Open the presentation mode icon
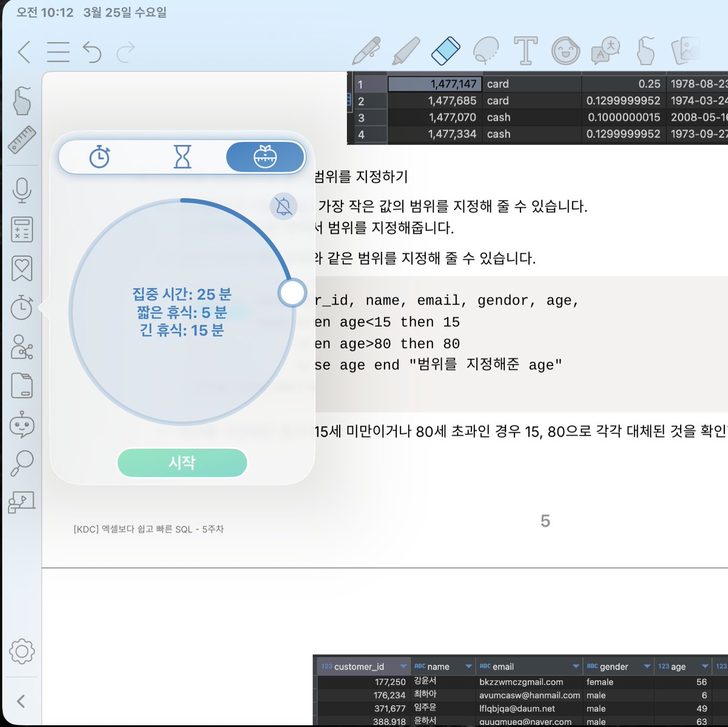728x727 pixels. click(22, 503)
